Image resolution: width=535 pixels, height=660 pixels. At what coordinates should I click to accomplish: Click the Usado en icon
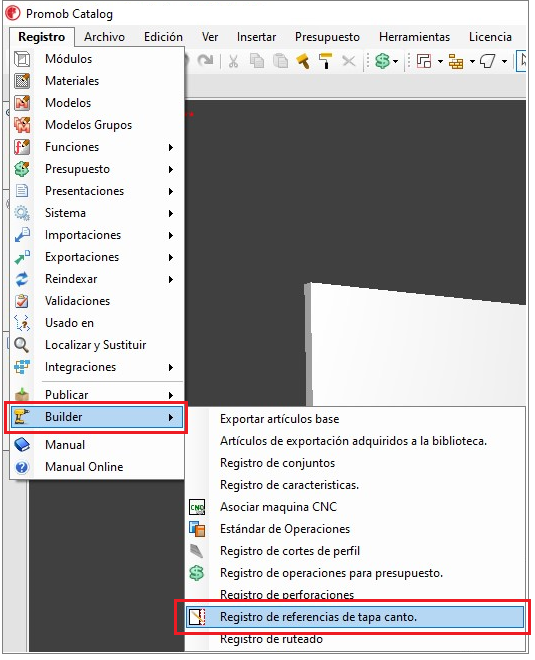(22, 323)
